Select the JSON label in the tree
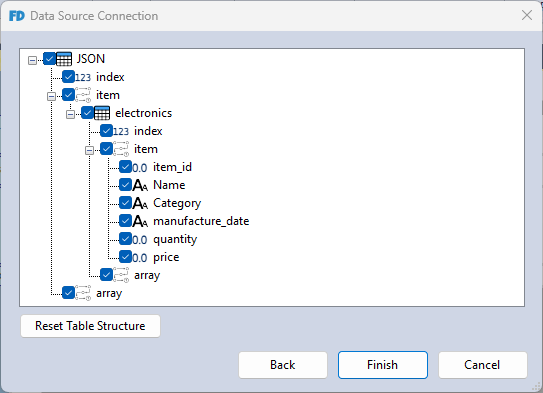This screenshot has height=393, width=543. (x=91, y=59)
